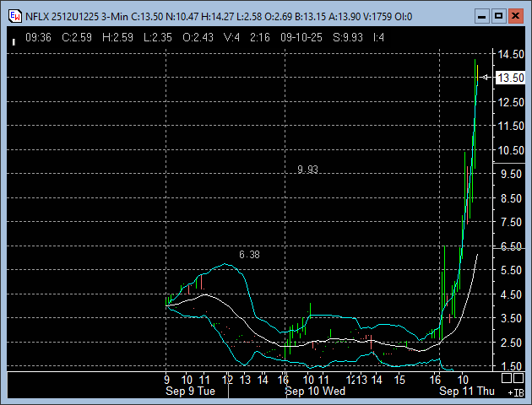Click the I:4 value in header
The width and height of the screenshot is (532, 405).
tap(378, 37)
